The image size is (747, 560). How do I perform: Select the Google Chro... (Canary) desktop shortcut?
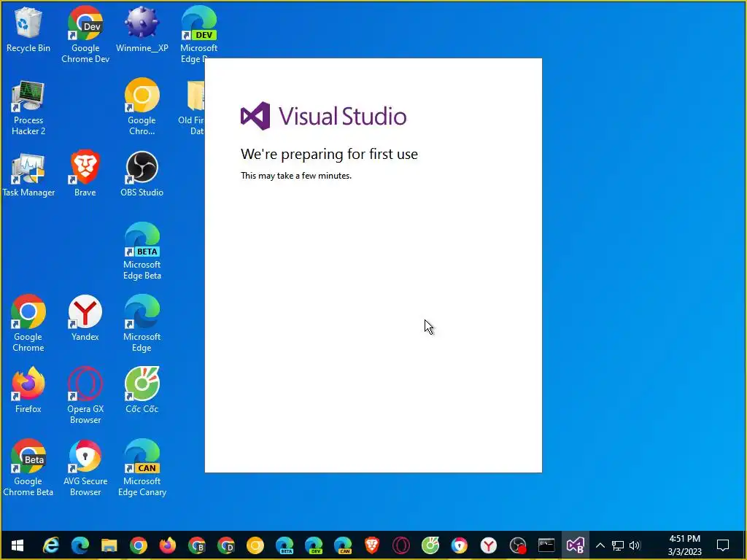[x=142, y=108]
